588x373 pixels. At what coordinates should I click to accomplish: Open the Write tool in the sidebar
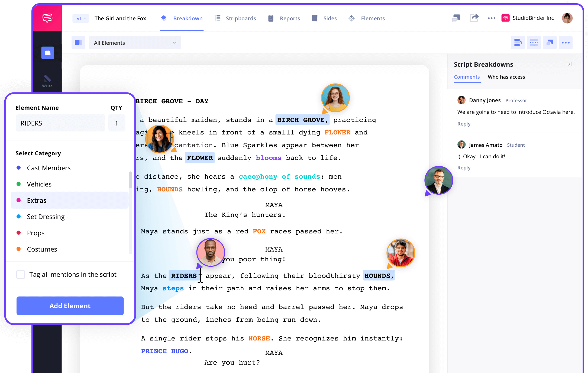pos(47,81)
